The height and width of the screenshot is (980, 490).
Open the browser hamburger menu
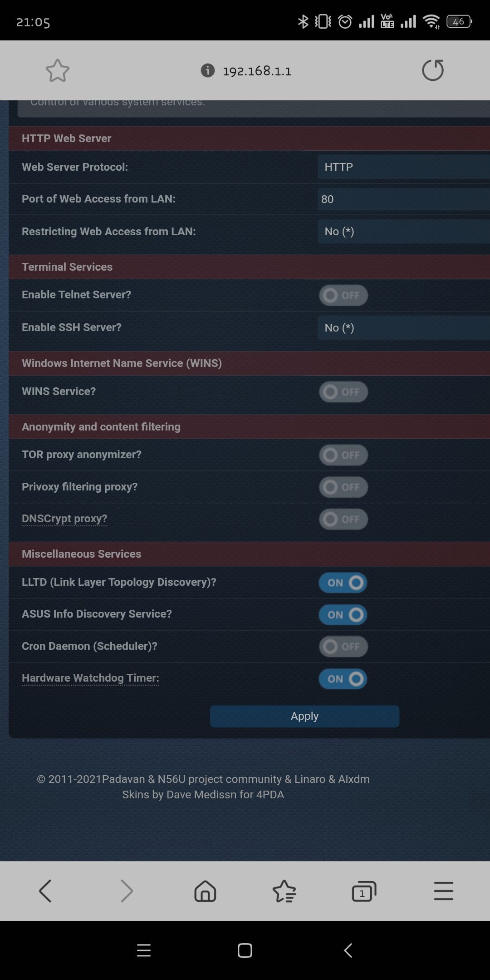pyautogui.click(x=443, y=891)
